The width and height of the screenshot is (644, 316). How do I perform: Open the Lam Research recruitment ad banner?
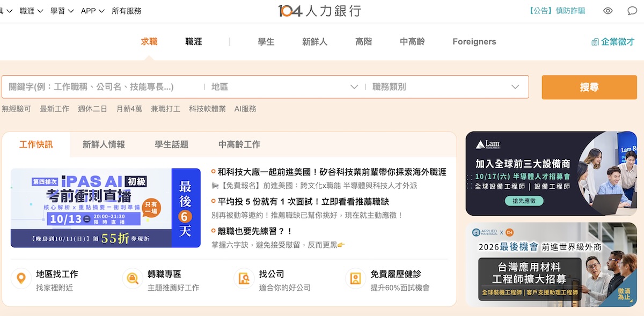[551, 173]
